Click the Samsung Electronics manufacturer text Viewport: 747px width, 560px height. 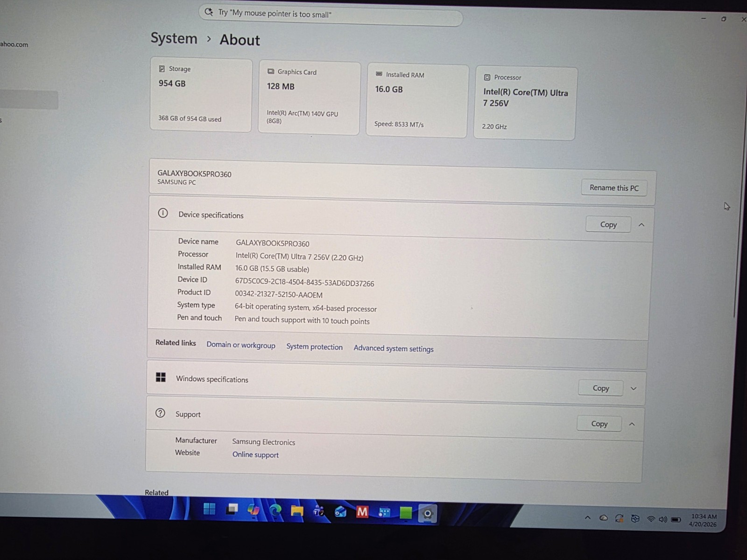(x=264, y=442)
